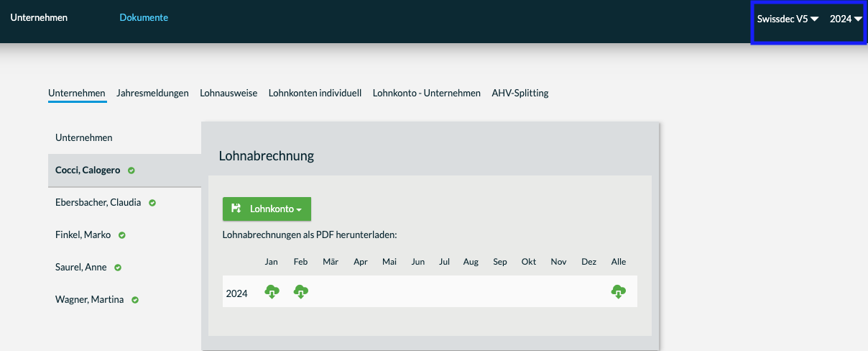Click the Feb column header
Image resolution: width=868 pixels, height=351 pixels.
[300, 262]
